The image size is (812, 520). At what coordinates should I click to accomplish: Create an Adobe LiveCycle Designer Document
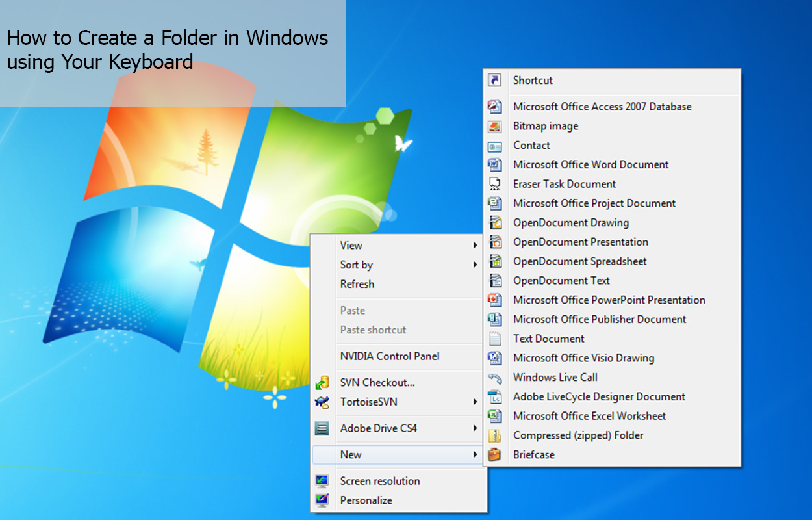pyautogui.click(x=612, y=396)
